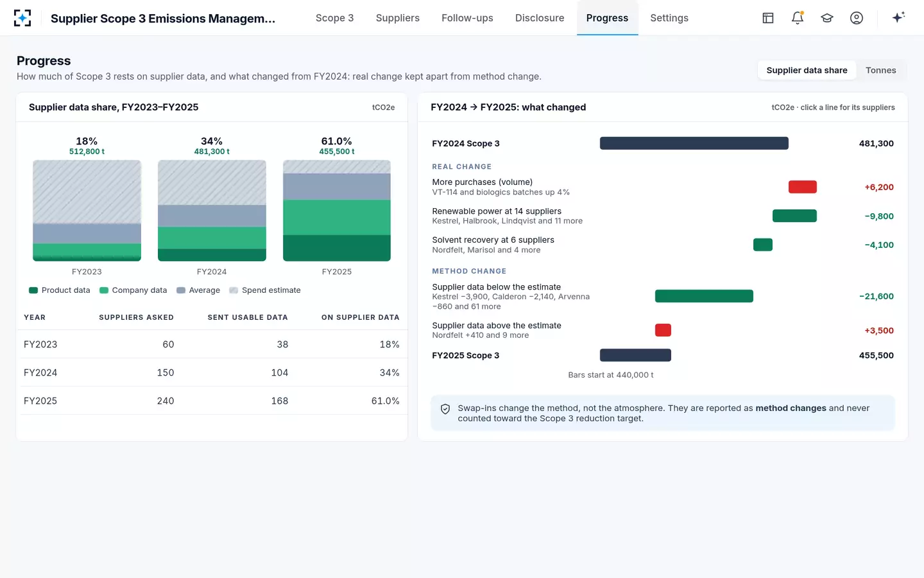
Task: Open the Settings tab
Action: coord(669,18)
